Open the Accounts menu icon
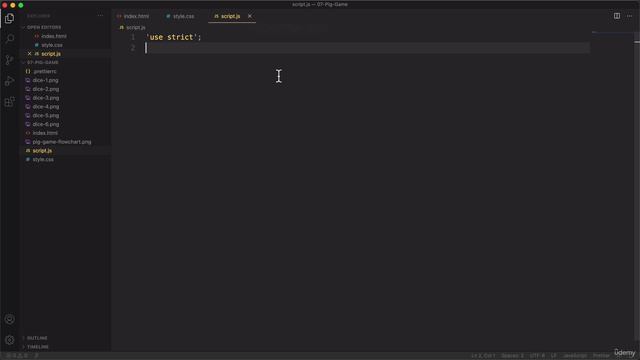 [x=9, y=319]
